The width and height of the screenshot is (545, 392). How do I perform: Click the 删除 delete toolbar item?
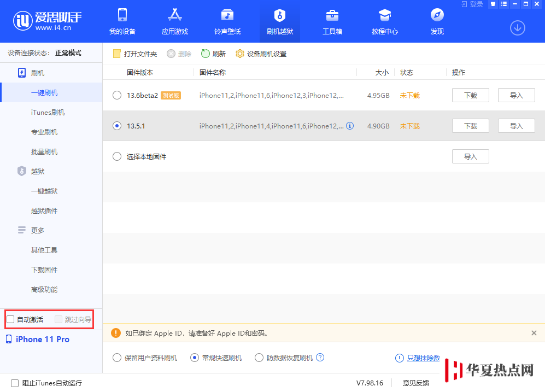pyautogui.click(x=179, y=54)
